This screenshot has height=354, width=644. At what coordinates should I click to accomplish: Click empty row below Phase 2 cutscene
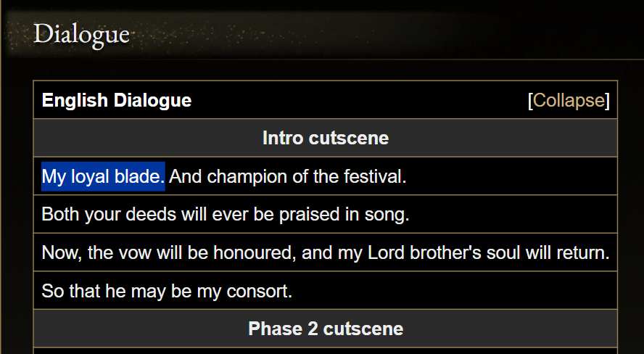point(325,350)
